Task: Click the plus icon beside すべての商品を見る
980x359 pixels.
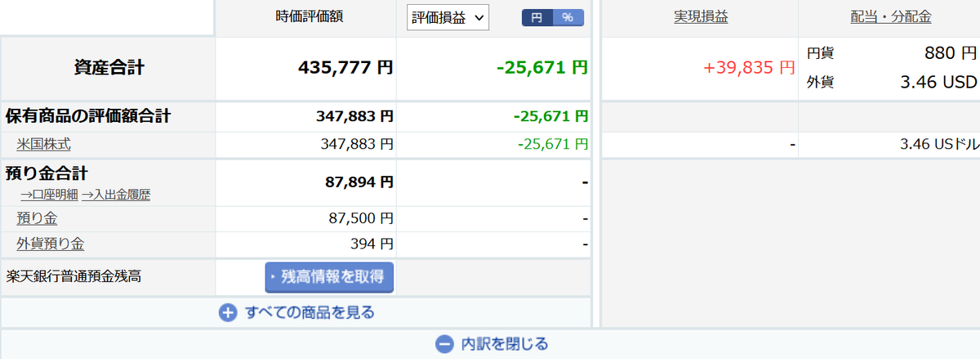Action: [x=228, y=312]
